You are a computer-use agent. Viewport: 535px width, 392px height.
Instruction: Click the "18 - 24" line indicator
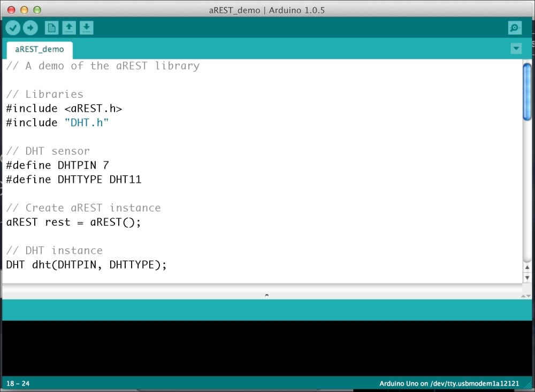click(x=18, y=383)
